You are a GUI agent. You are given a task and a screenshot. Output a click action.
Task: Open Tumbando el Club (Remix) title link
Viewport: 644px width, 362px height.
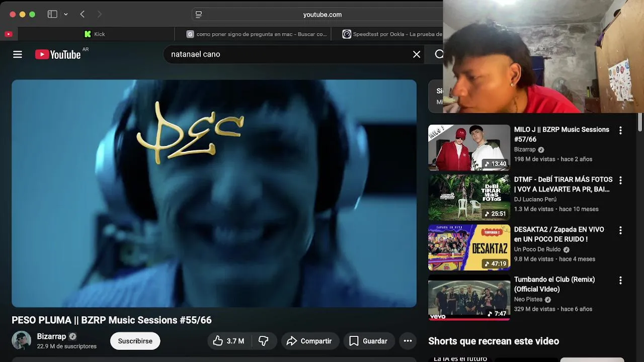pyautogui.click(x=554, y=284)
